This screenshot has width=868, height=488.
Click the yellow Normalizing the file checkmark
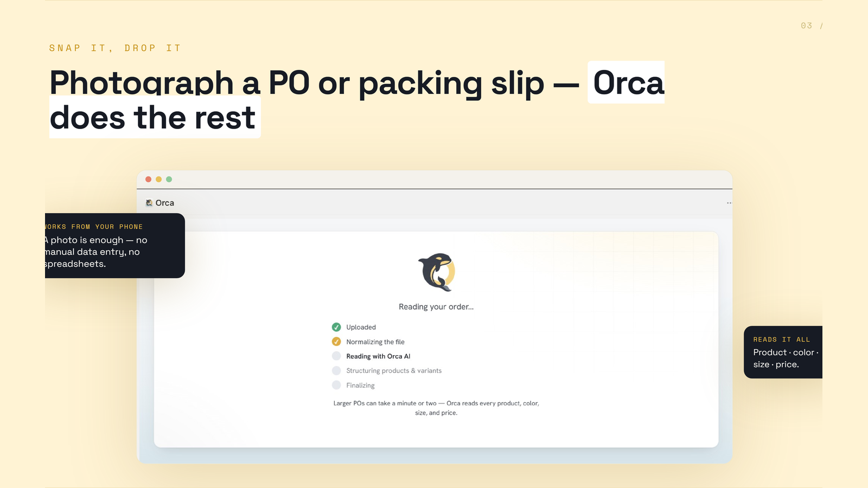(x=336, y=342)
